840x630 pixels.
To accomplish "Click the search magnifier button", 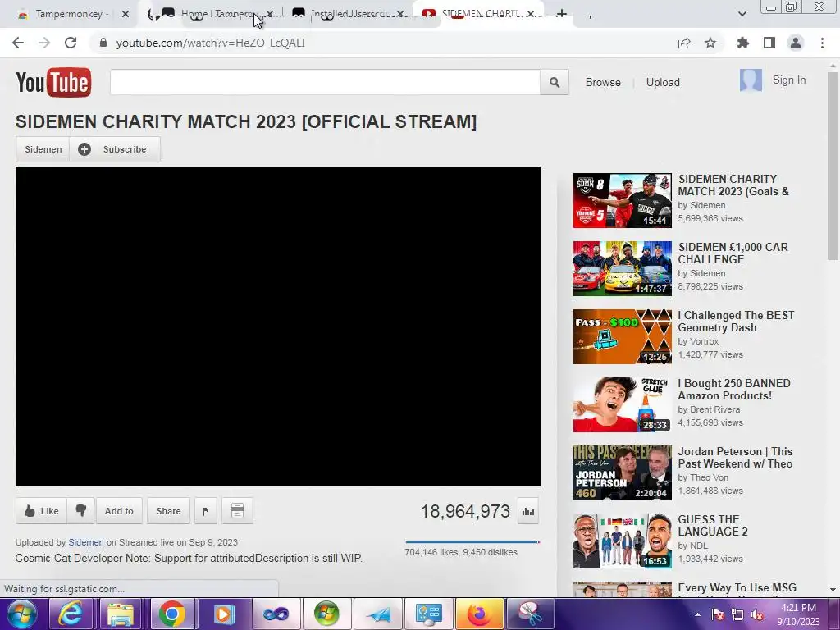I will click(x=555, y=82).
